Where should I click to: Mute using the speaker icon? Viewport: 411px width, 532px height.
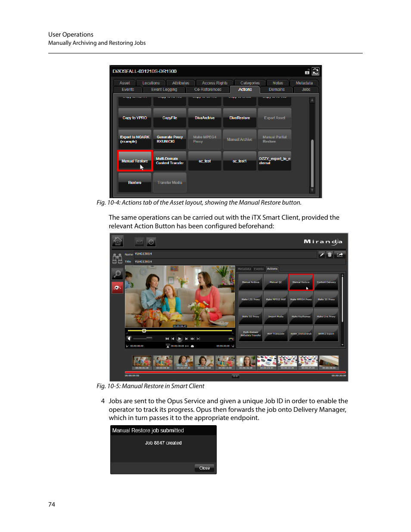click(129, 339)
